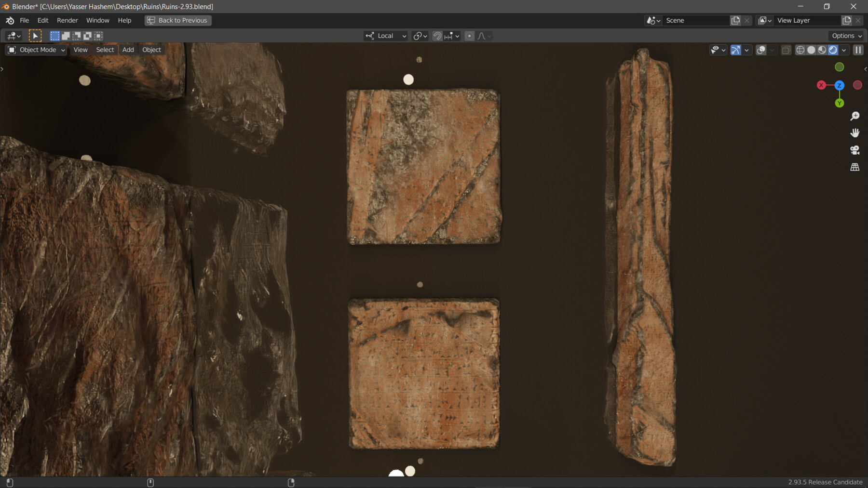This screenshot has width=868, height=488.
Task: Open the viewport View menu
Action: point(81,50)
